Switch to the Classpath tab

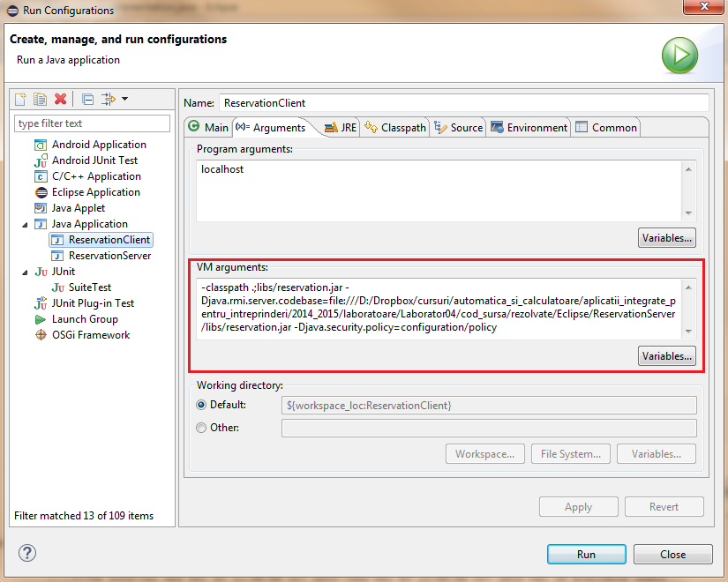pos(395,128)
